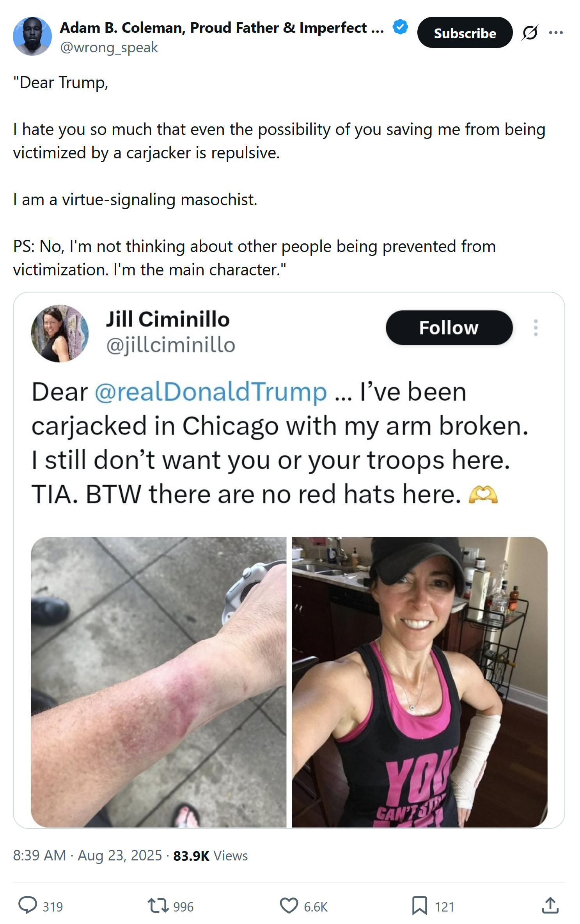Screen dimensions: 580x924
Task: Click the 8:39 AM Aug 23, 2025 timestamp
Action: click(x=87, y=855)
